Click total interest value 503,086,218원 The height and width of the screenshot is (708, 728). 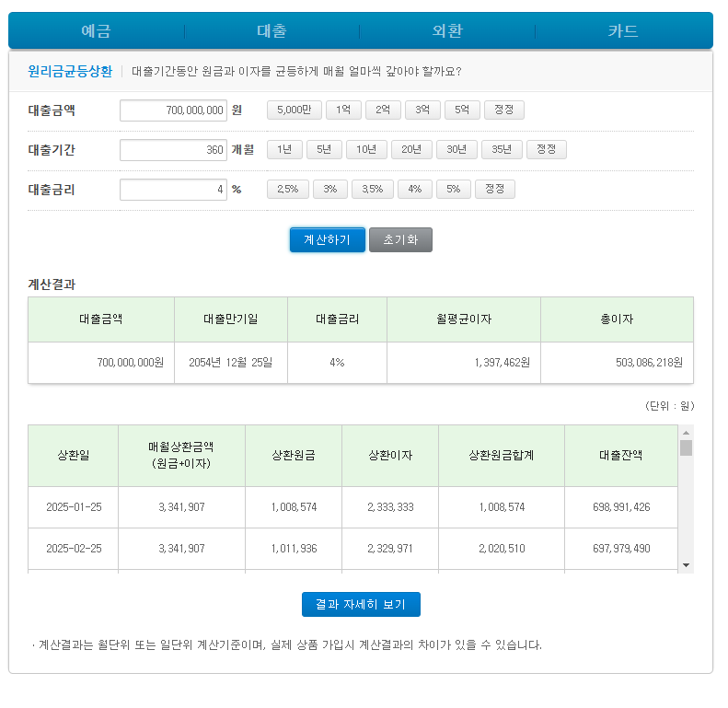[x=649, y=363]
